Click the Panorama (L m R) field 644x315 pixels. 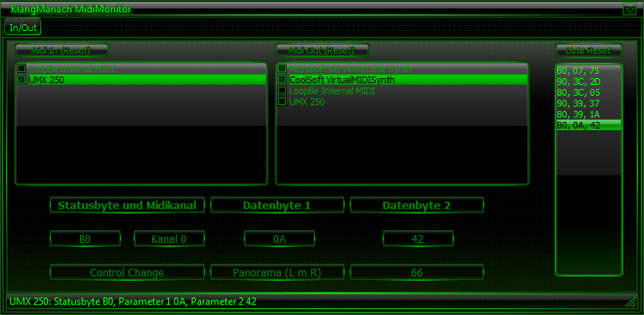pos(277,273)
